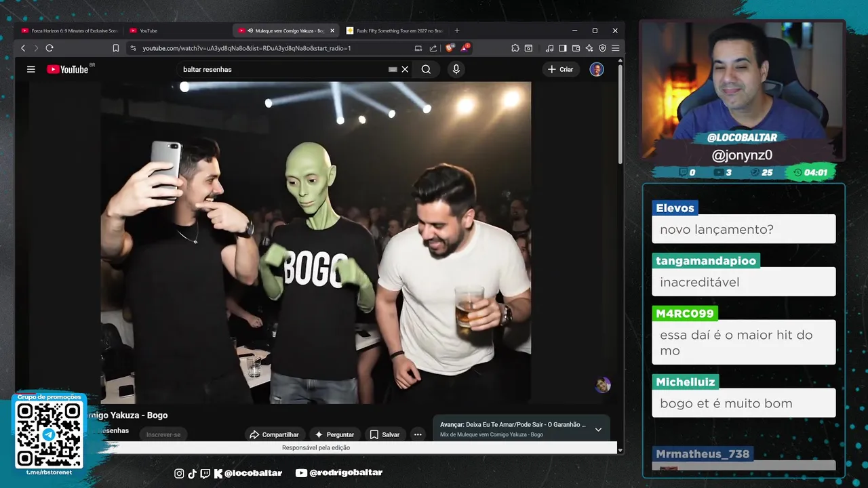Image resolution: width=868 pixels, height=488 pixels.
Task: Open the browser main hamburger menu
Action: coord(615,48)
